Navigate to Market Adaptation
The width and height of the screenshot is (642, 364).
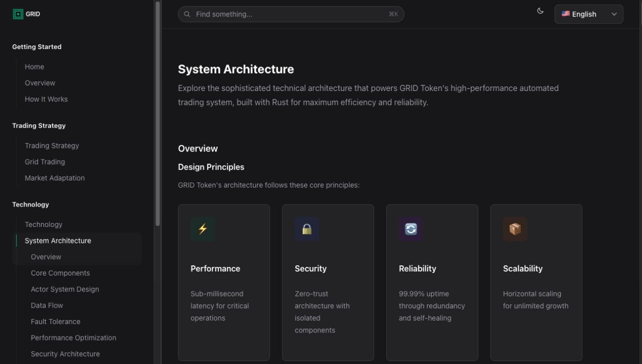55,178
